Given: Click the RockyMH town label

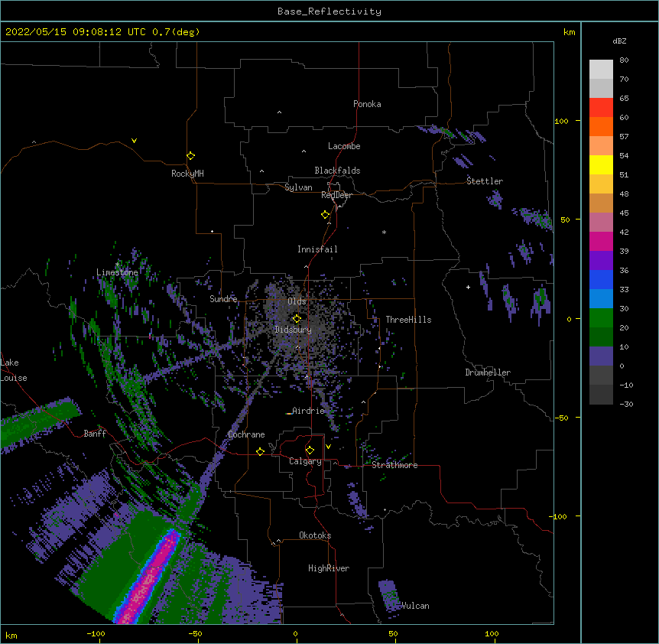Looking at the screenshot, I should [187, 174].
